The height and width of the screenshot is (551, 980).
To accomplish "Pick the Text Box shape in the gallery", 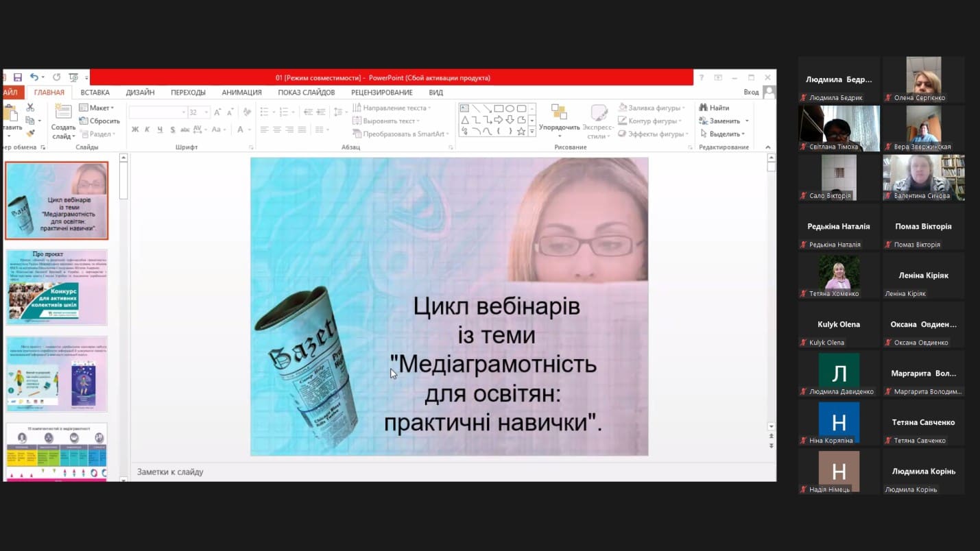I will pyautogui.click(x=465, y=108).
